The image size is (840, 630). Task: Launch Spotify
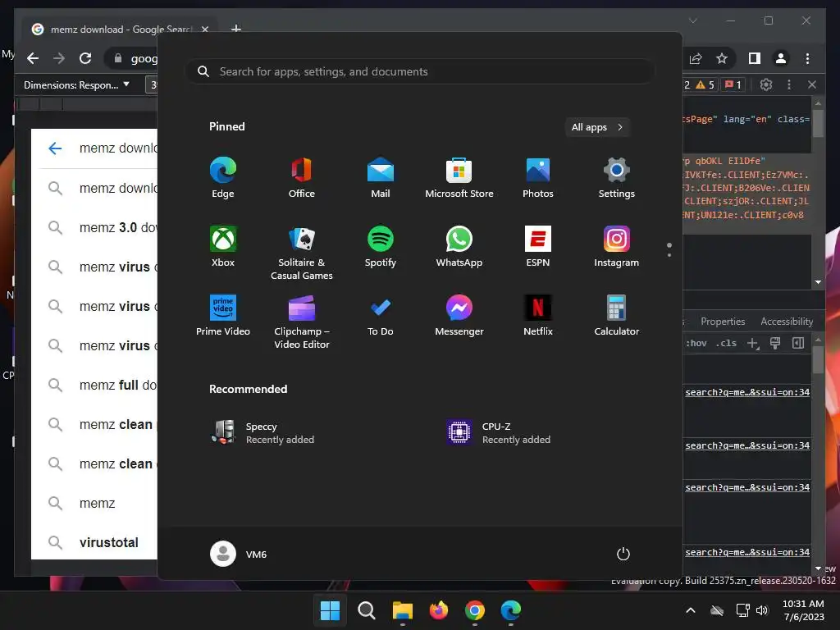point(381,247)
